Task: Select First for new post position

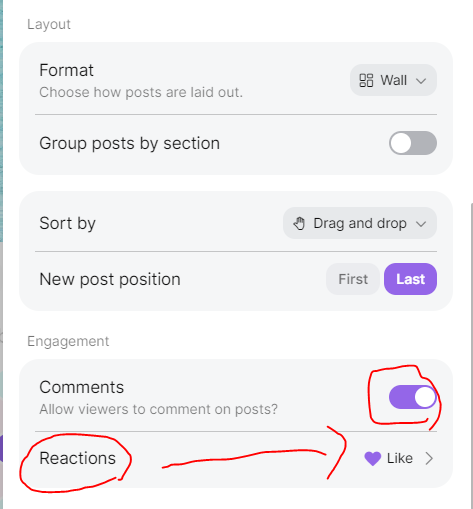Action: pos(353,279)
